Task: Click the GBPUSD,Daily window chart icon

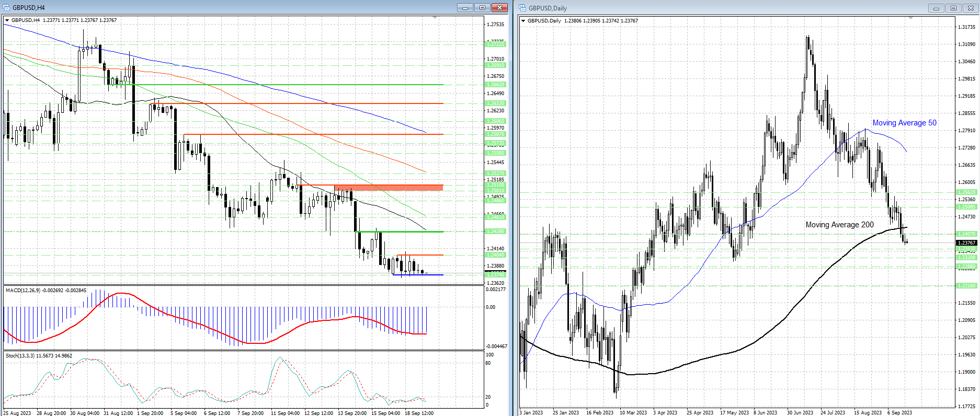Action: tap(522, 8)
